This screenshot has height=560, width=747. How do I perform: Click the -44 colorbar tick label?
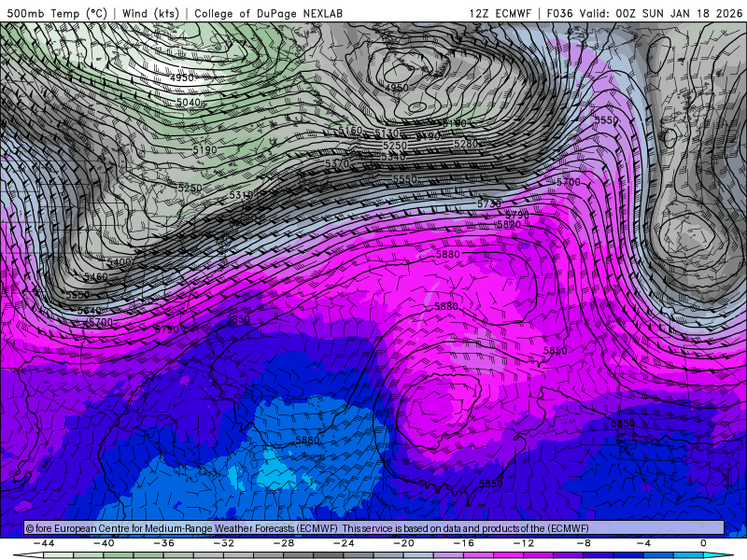pos(44,543)
